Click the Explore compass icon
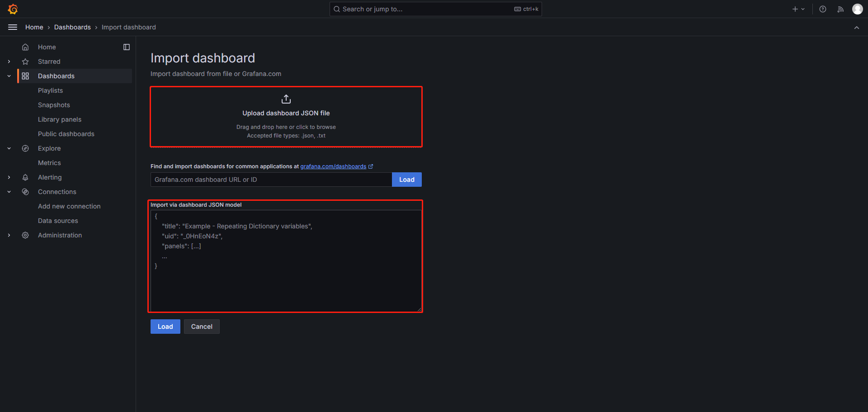868x412 pixels. click(x=25, y=148)
